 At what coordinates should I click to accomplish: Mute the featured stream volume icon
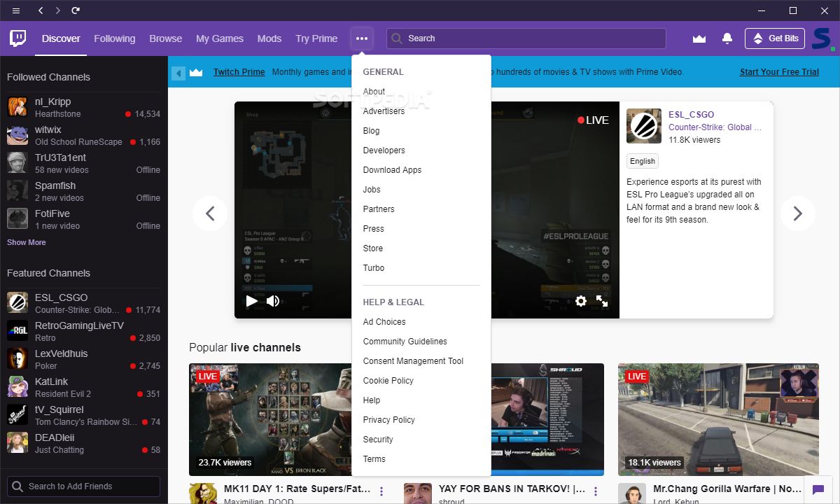click(x=273, y=301)
